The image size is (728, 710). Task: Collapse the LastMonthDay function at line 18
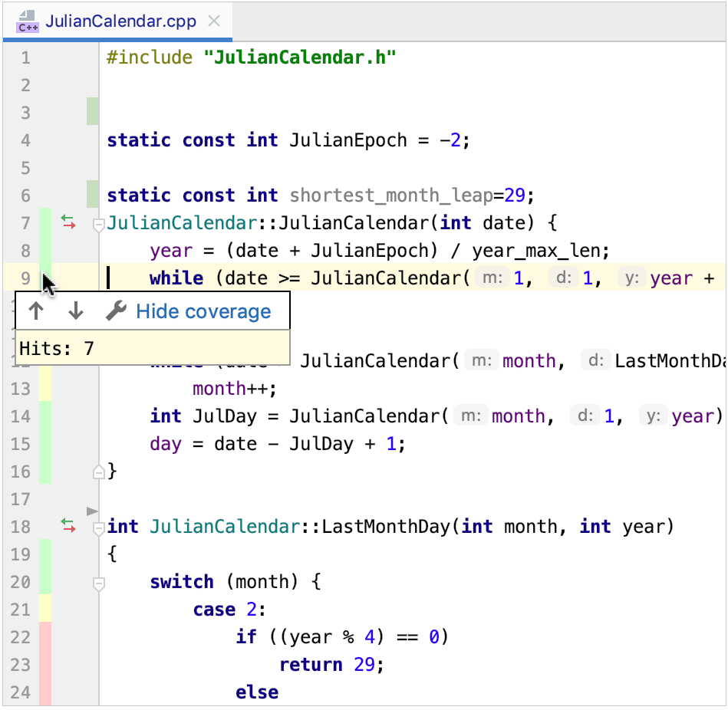point(98,528)
